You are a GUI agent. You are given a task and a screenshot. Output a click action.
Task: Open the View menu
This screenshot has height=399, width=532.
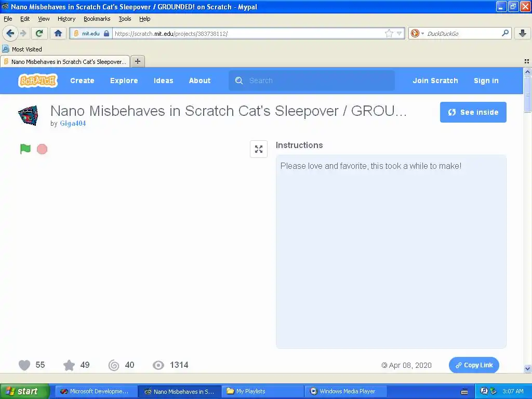click(44, 19)
